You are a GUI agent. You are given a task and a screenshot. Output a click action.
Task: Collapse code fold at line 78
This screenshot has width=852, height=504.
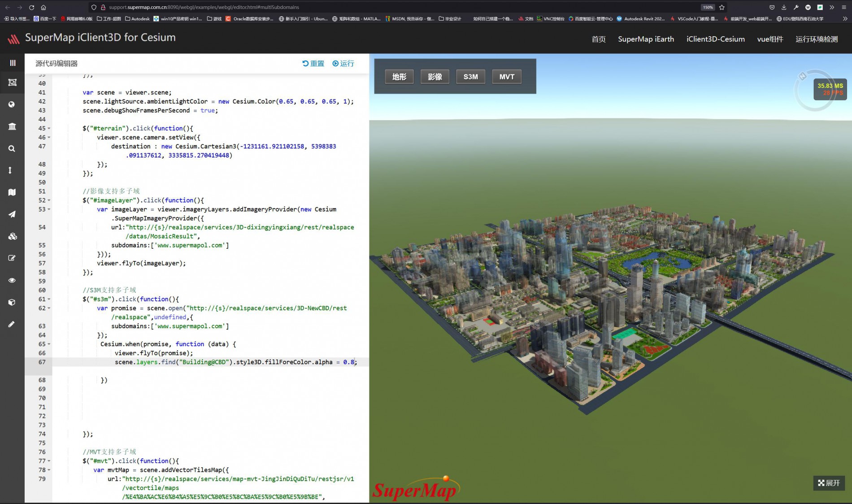(x=49, y=470)
